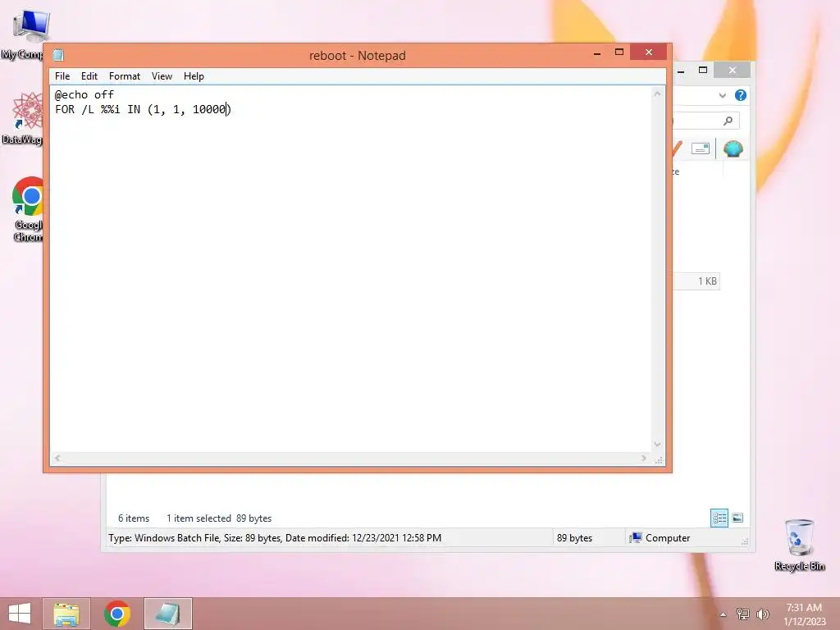Screen dimensions: 840x630
Task: Click the 1 KB size cell in Explorer
Action: tap(706, 281)
